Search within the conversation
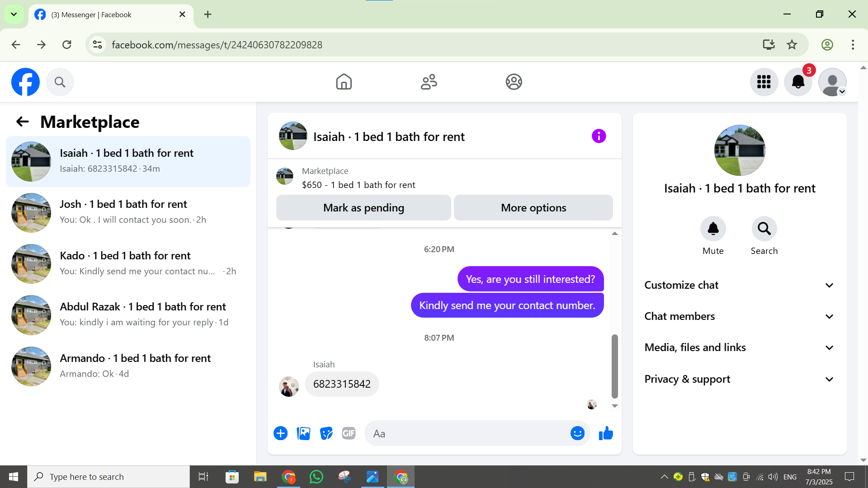The width and height of the screenshot is (868, 488). click(x=764, y=229)
